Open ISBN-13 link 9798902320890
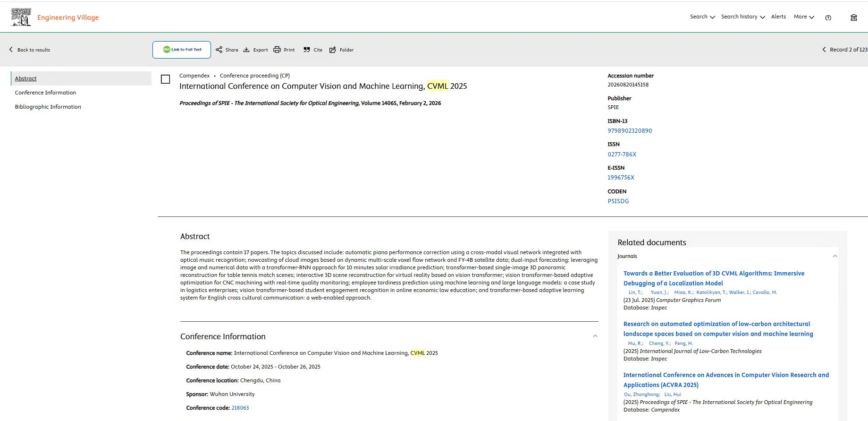Viewport: 868px width, 421px height. [630, 131]
